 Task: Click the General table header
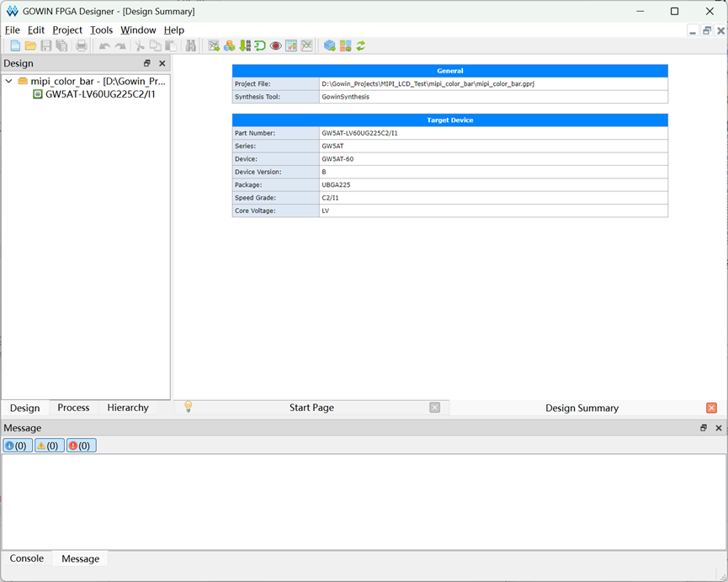[450, 71]
